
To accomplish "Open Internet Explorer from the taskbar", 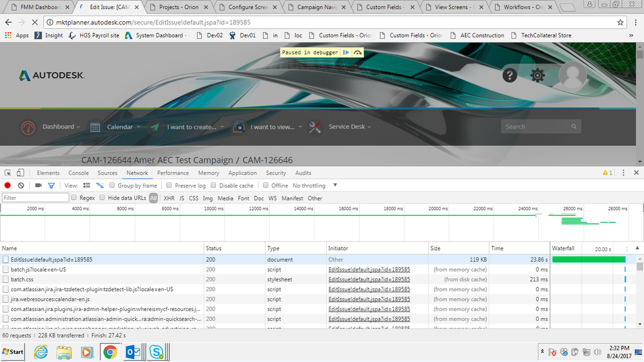I will (41, 352).
